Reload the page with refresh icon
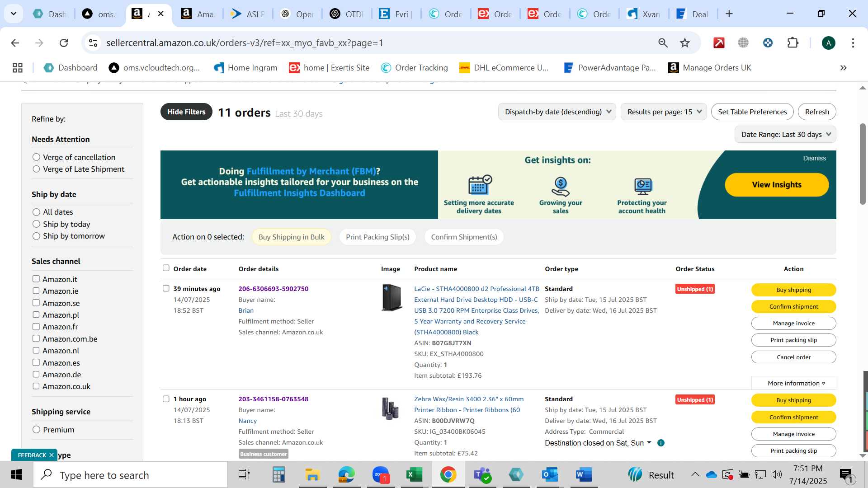 (x=64, y=43)
